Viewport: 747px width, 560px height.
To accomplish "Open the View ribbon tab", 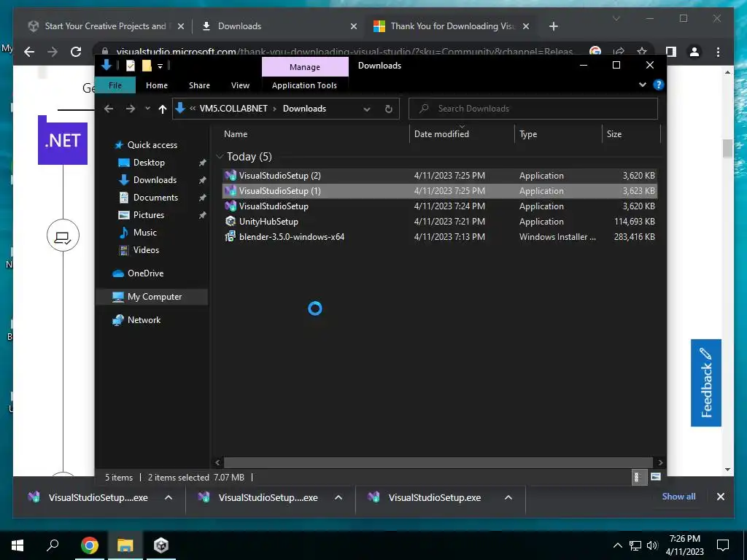I will tap(240, 85).
